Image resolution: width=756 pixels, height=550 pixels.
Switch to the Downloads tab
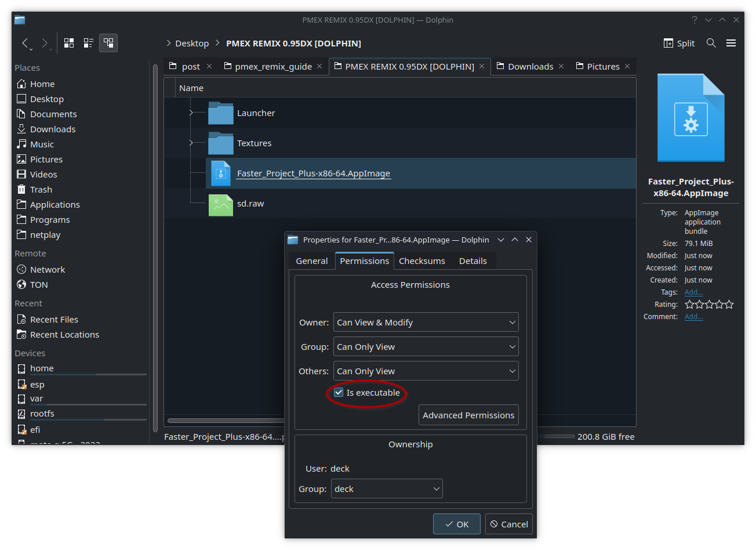pos(530,66)
